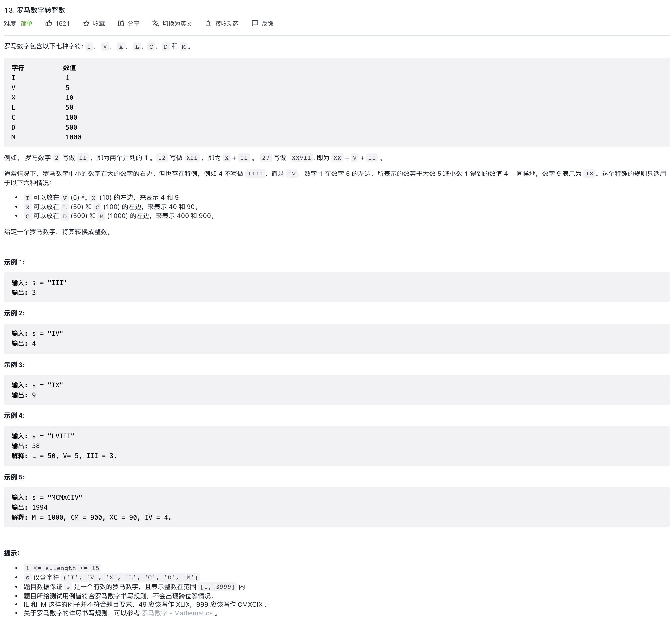Click the 简单 difficulty label
This screenshot has height=618, width=672.
[x=27, y=23]
